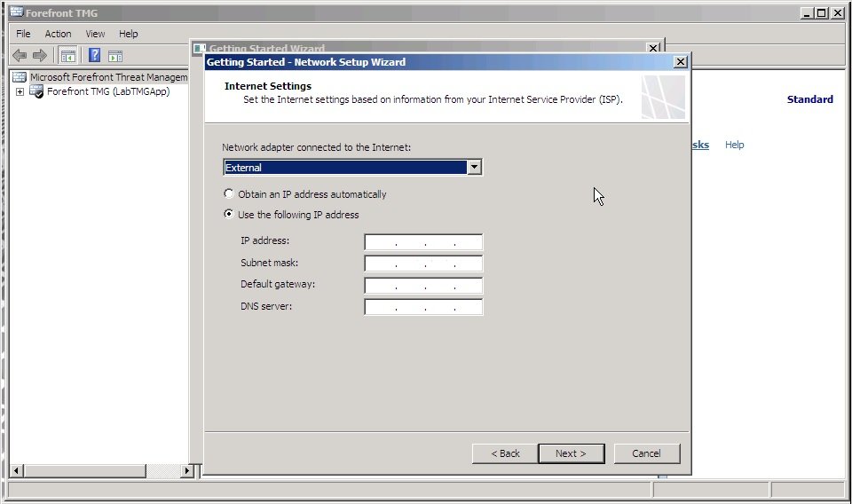Select Use the following IP address
The height and width of the screenshot is (504, 852).
click(229, 215)
